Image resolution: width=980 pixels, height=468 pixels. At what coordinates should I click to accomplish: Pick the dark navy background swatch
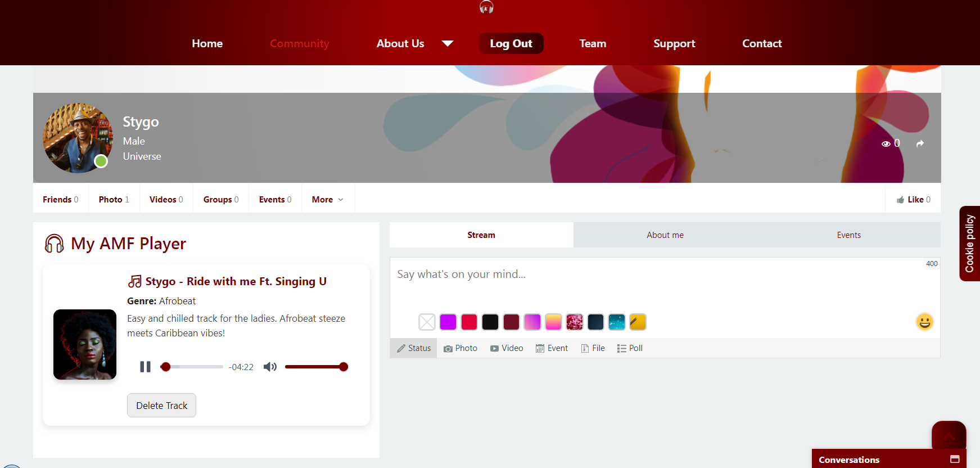[596, 322]
